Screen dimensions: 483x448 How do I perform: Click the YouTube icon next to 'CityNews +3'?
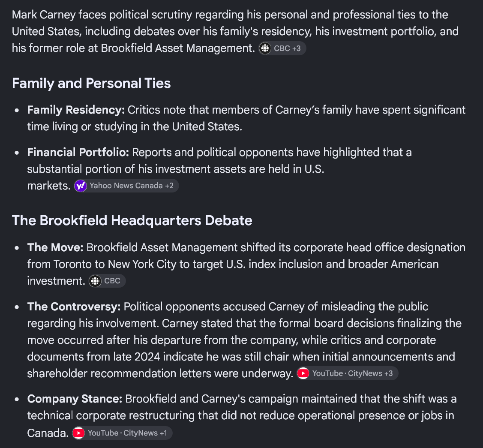(x=303, y=373)
